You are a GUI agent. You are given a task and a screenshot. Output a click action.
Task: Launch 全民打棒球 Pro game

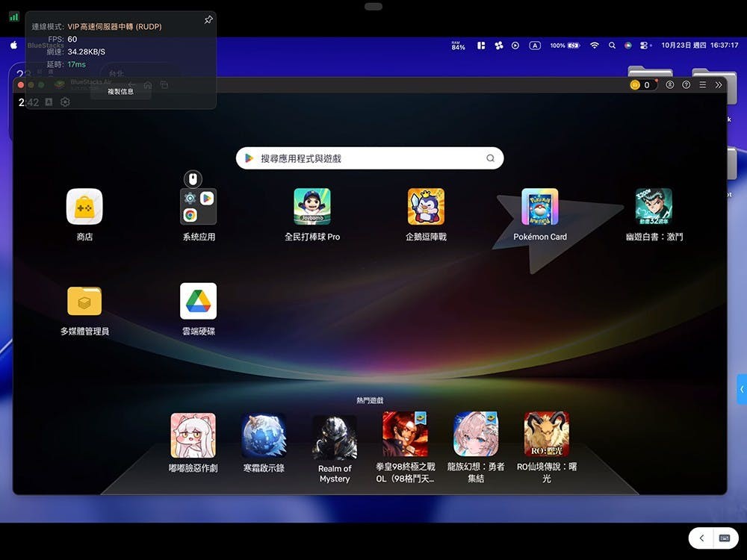(312, 207)
